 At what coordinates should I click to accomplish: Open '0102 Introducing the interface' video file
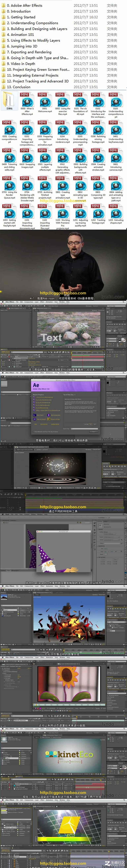[x=98, y=105]
